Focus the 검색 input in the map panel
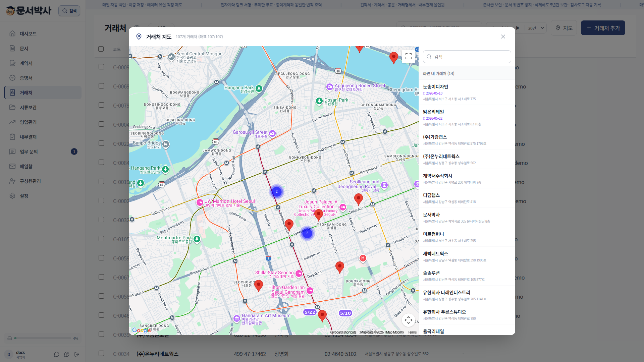 click(467, 57)
